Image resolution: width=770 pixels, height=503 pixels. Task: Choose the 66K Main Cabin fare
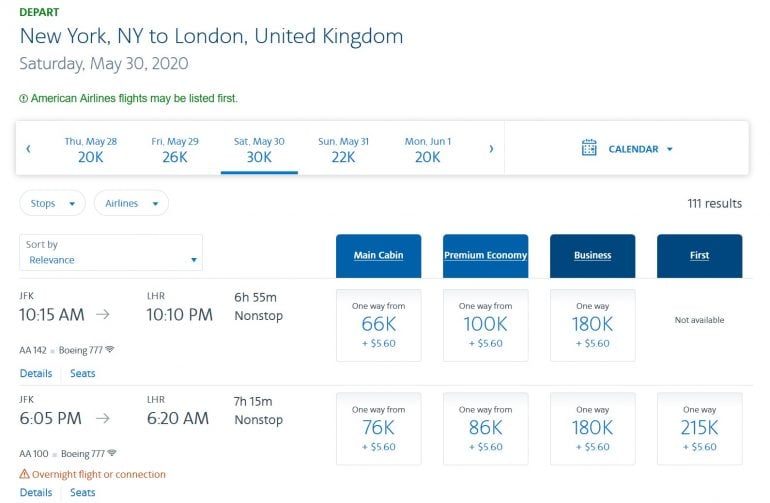[378, 324]
